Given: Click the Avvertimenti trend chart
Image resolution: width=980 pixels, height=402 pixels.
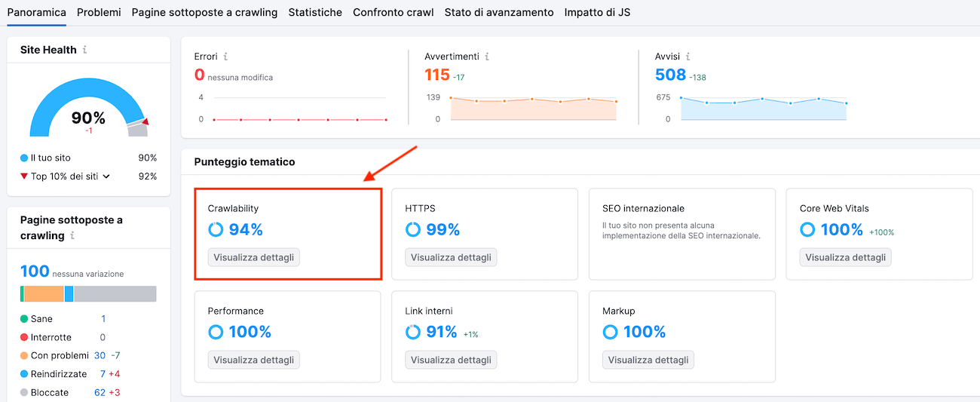Looking at the screenshot, I should (534, 108).
